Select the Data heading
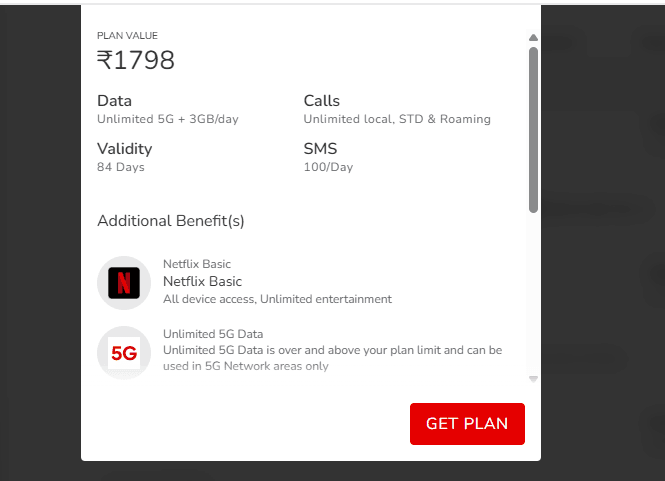The height and width of the screenshot is (481, 665). [x=114, y=101]
